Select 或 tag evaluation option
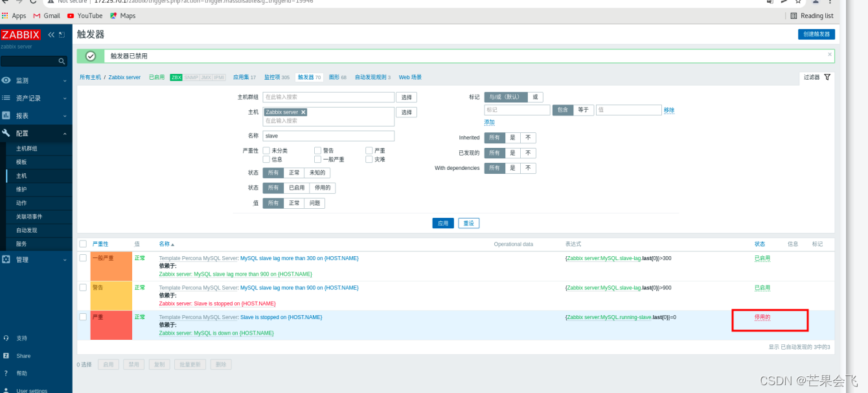The height and width of the screenshot is (393, 868). pos(536,97)
